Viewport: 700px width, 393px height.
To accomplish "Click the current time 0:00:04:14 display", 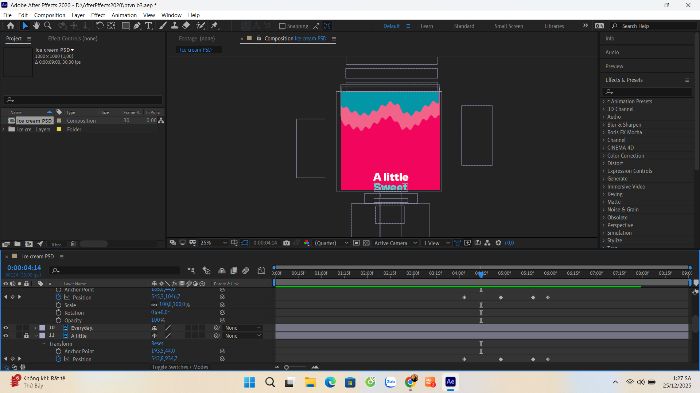I will (x=24, y=268).
